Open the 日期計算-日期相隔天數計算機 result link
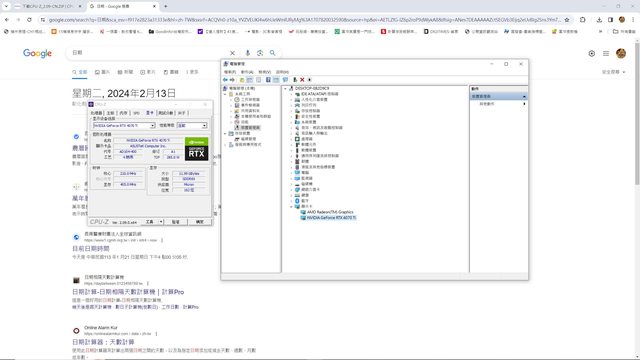Image resolution: width=640 pixels, height=360 pixels. (128, 292)
